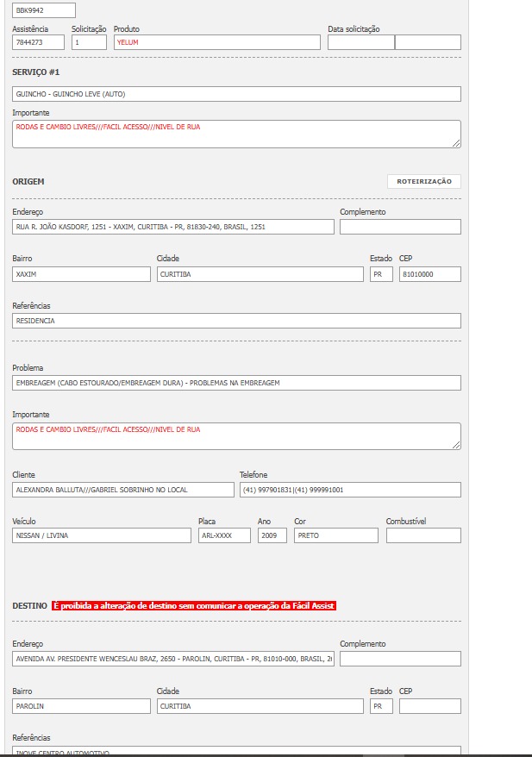
Task: Click the Destino Bairro field PAROLIN
Action: [x=81, y=706]
